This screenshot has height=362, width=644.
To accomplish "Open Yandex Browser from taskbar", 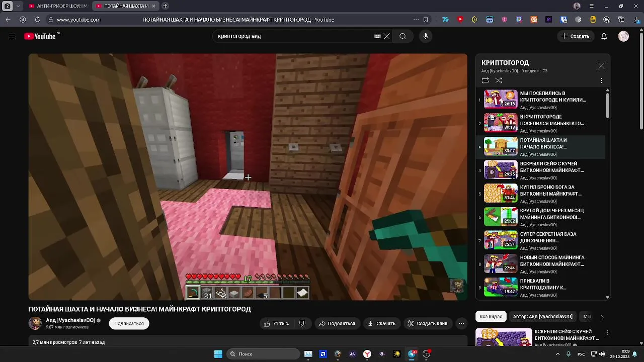I will tap(367, 354).
